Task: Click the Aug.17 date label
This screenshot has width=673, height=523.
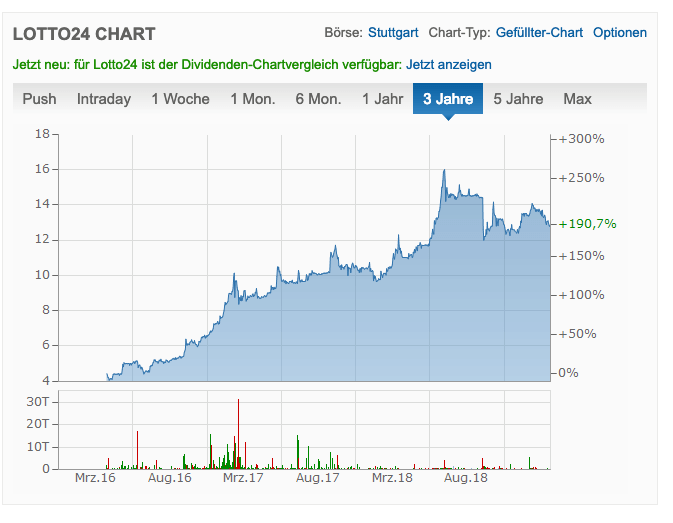Action: pos(318,478)
